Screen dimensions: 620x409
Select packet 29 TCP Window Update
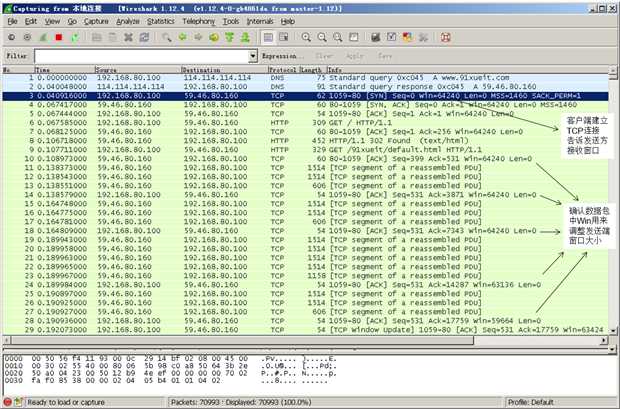305,329
